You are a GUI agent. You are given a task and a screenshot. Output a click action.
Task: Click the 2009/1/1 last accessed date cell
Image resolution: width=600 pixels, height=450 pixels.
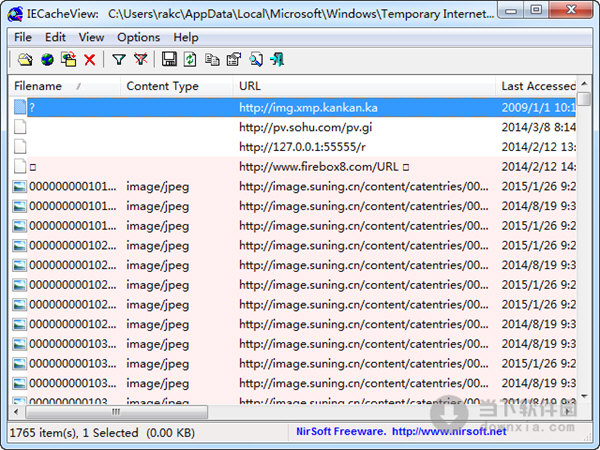[x=538, y=108]
